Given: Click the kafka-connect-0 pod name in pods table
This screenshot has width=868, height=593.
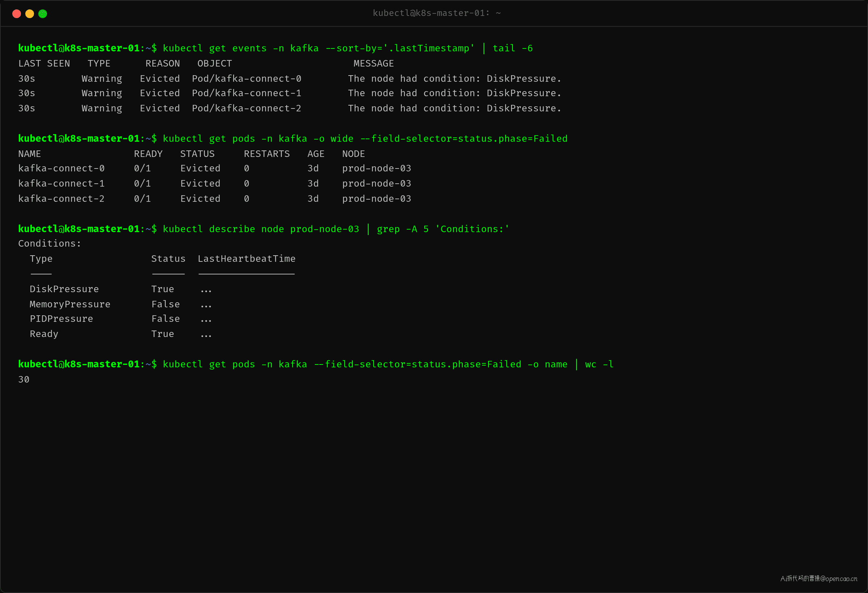Looking at the screenshot, I should [x=61, y=168].
